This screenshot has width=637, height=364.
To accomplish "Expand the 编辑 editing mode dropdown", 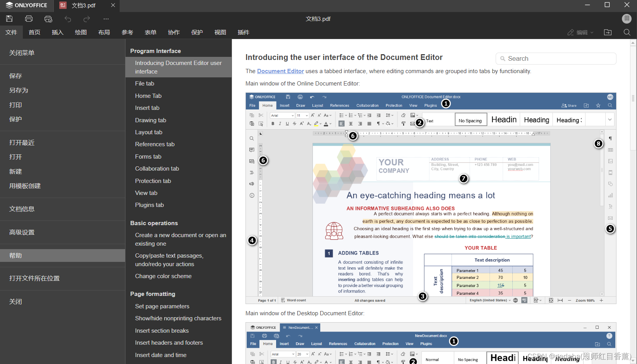I will 580,32.
